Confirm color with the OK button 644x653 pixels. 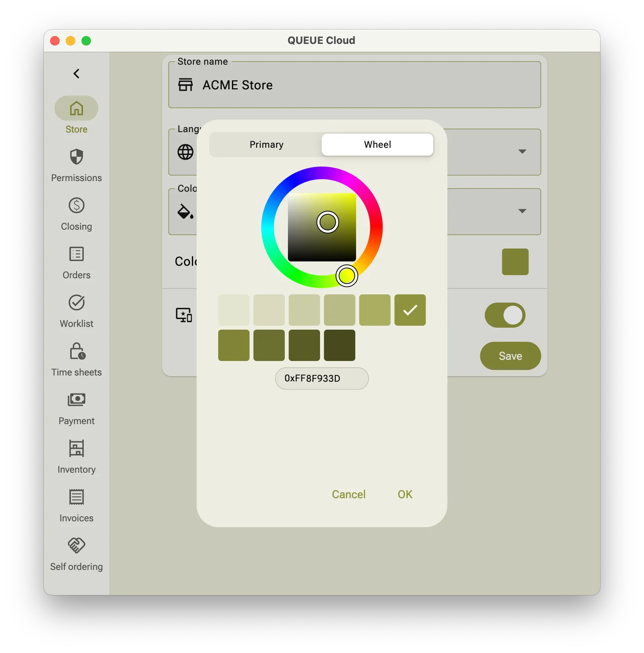tap(405, 494)
